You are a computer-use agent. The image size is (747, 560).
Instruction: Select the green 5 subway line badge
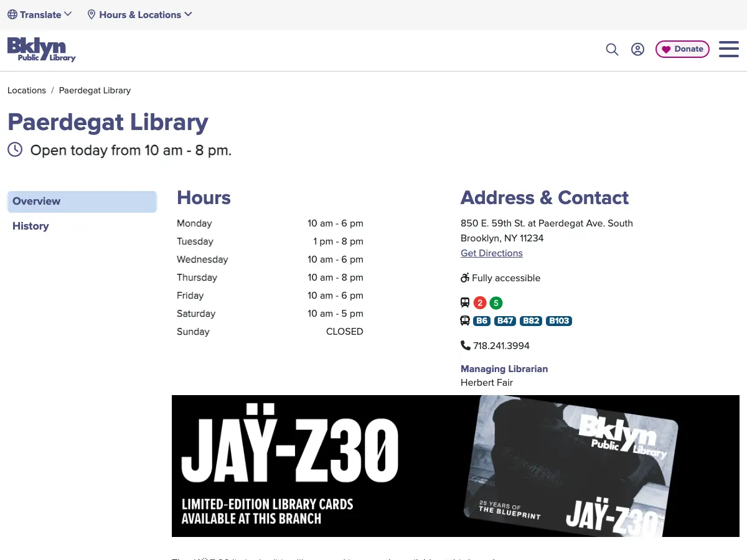pyautogui.click(x=496, y=303)
